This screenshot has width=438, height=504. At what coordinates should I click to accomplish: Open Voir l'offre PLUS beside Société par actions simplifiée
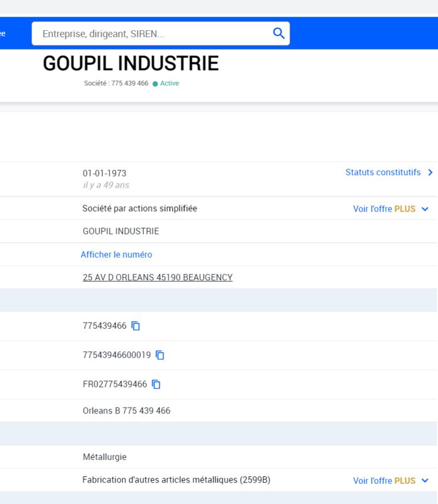[384, 209]
